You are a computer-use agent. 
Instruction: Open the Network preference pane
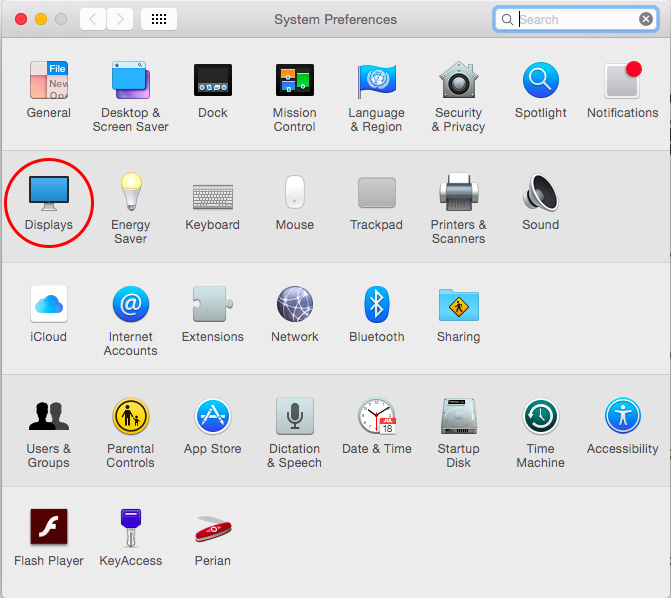coord(294,304)
